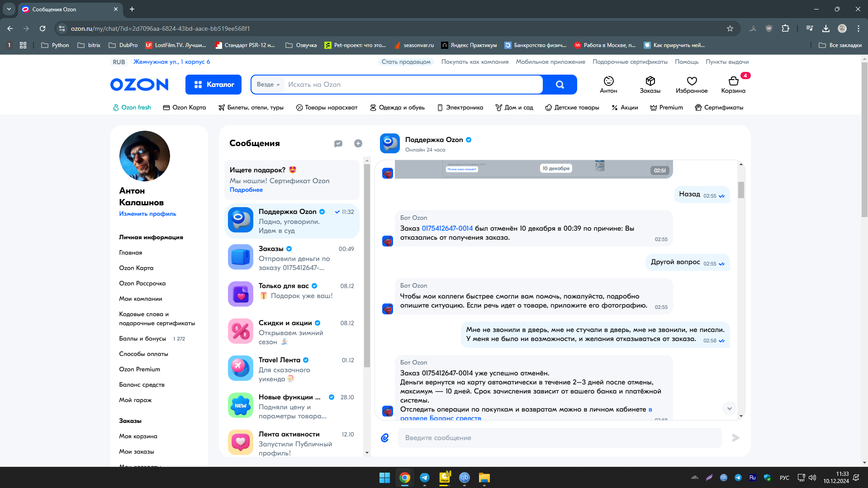The image size is (868, 488).
Task: Open DubPro bookmarks folder
Action: pos(123,45)
